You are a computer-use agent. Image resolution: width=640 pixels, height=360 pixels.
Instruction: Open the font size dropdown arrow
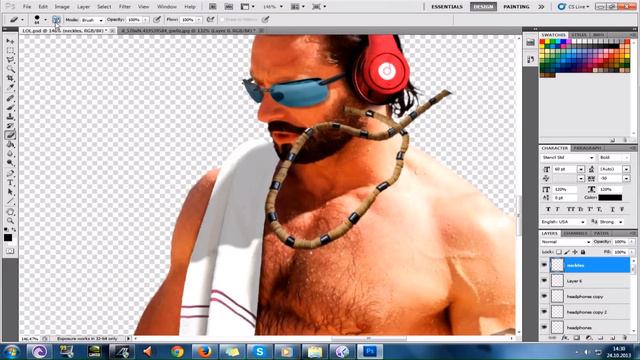pyautogui.click(x=581, y=169)
